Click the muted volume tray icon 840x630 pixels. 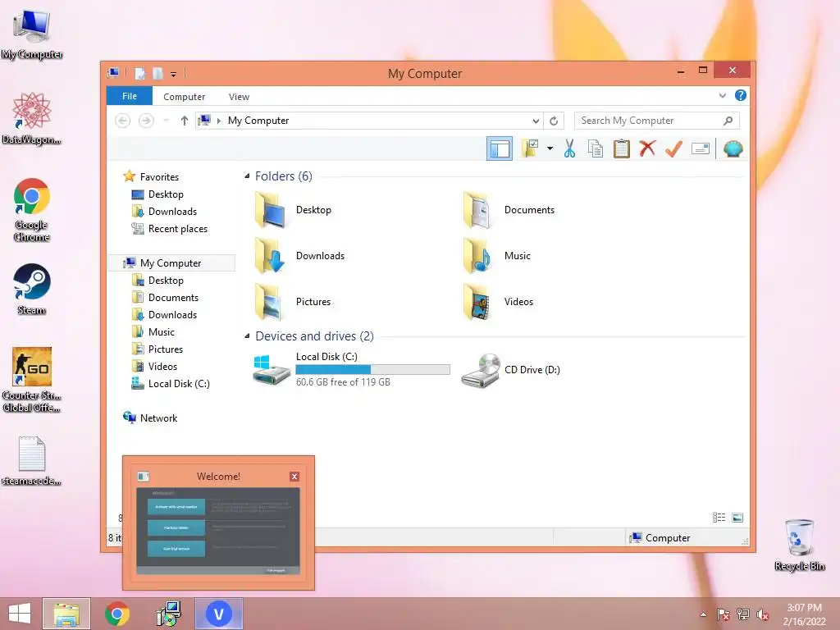[x=762, y=614]
